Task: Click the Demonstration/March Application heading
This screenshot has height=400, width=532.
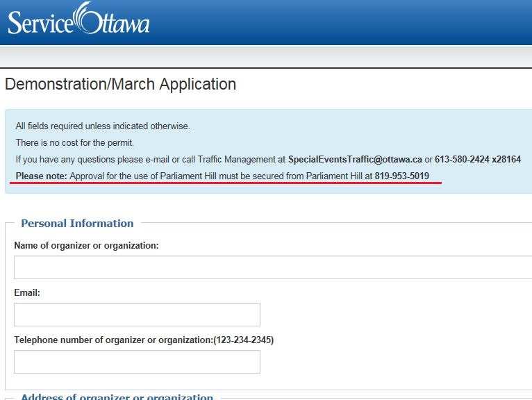Action: click(x=120, y=85)
